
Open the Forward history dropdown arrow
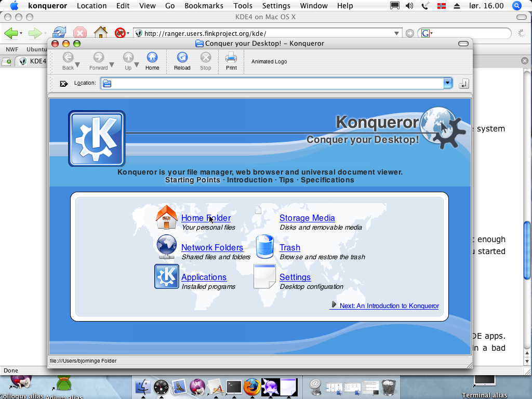[112, 64]
